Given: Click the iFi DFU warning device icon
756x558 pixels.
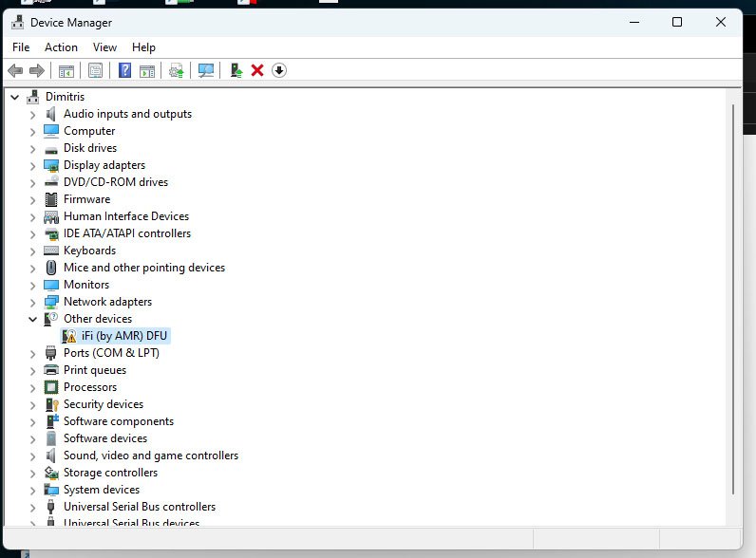Looking at the screenshot, I should point(69,336).
